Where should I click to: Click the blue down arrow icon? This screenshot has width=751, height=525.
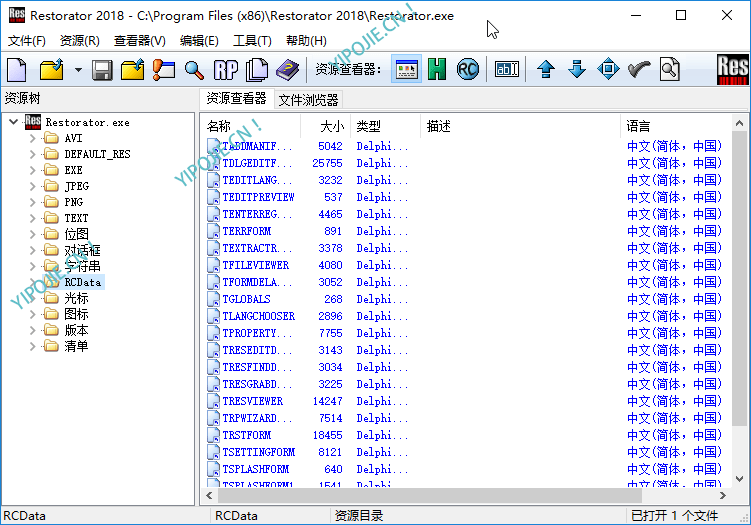pos(577,70)
